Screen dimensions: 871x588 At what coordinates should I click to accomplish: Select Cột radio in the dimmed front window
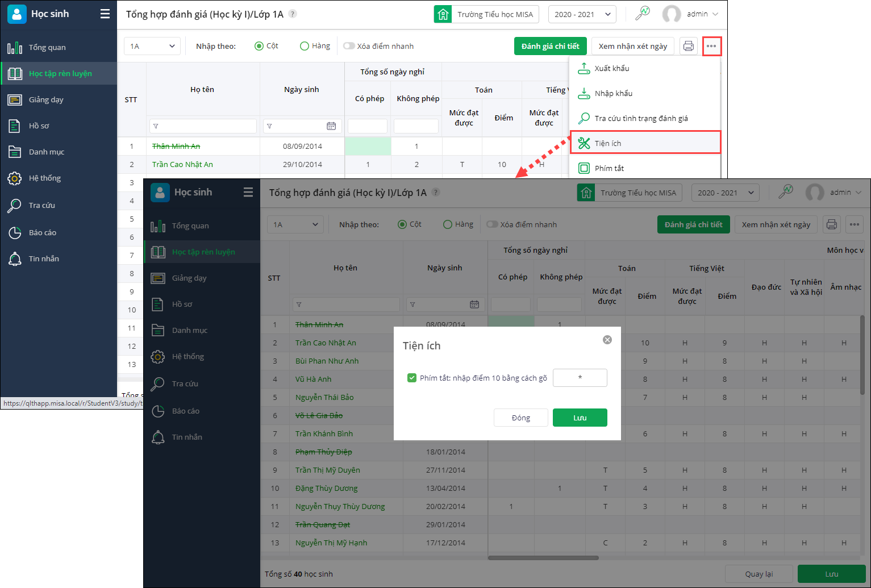402,224
